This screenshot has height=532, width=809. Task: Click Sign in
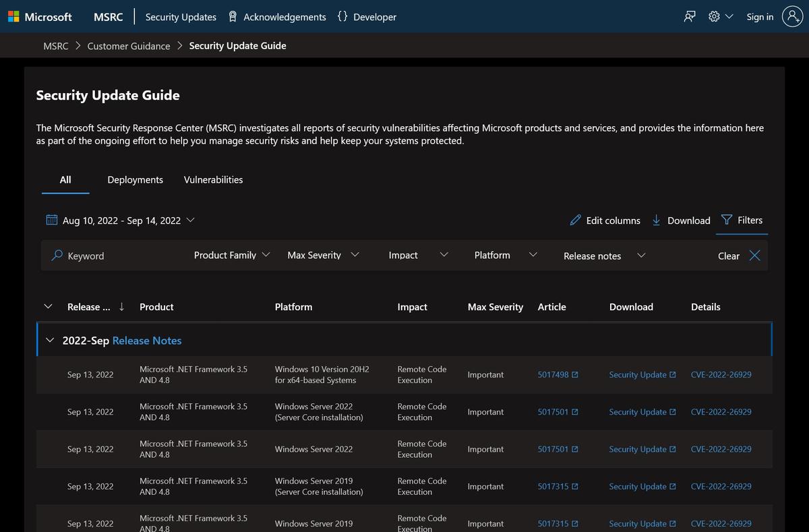click(x=760, y=17)
